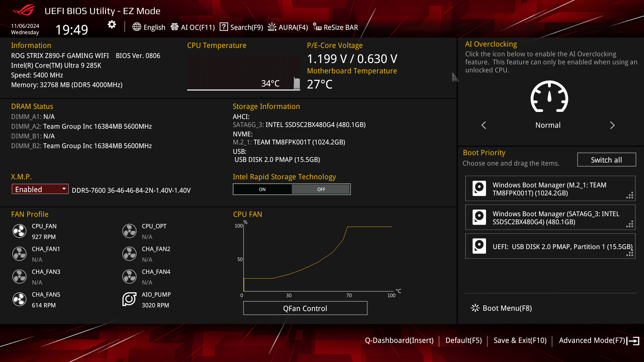Viewport: 644px width, 362px height.
Task: Click previous arrow in AI Overclocking mode
Action: pos(484,125)
